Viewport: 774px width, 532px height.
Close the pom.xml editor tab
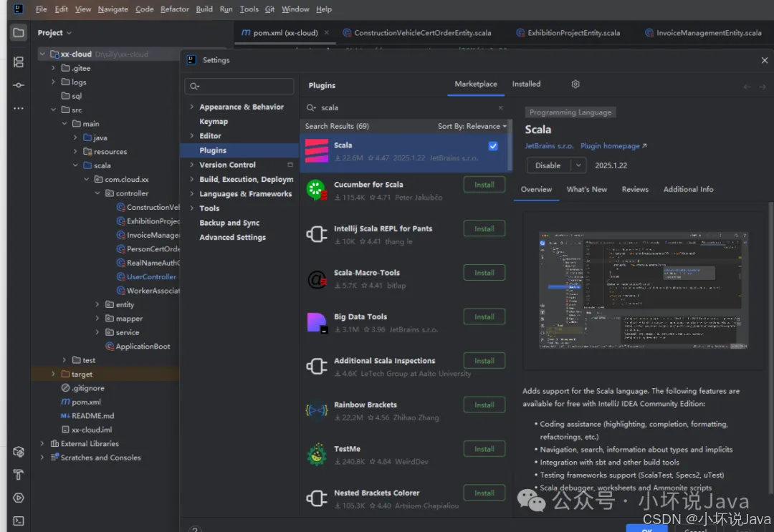326,32
